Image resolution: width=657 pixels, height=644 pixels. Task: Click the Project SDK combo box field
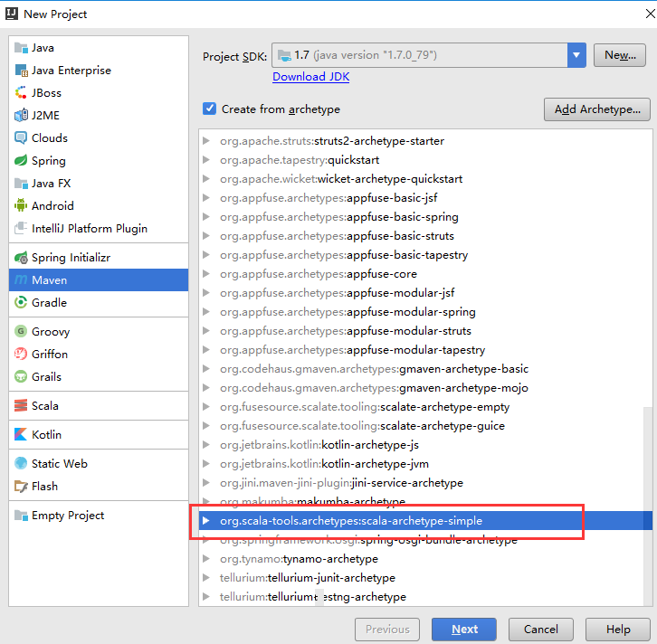coord(429,55)
